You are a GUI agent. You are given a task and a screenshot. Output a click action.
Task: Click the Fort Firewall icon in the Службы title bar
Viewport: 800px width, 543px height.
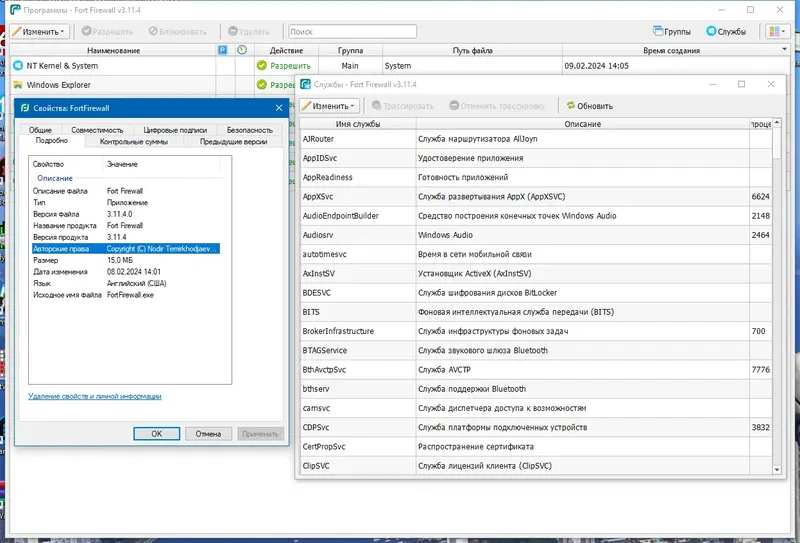306,84
